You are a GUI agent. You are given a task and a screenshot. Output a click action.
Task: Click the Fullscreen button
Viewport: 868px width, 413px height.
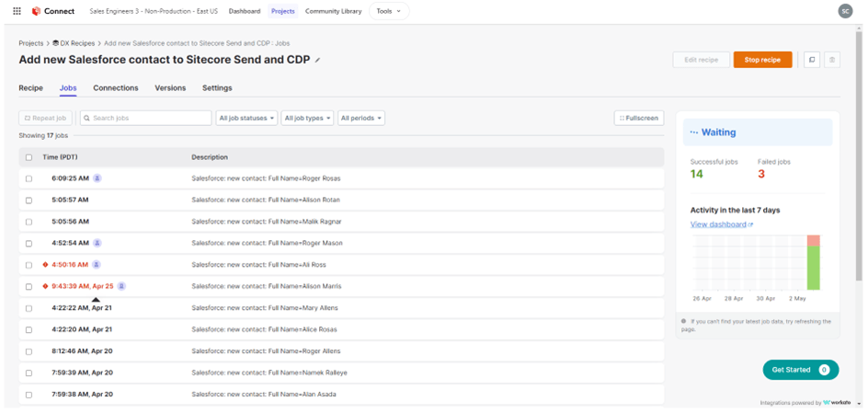pos(639,118)
